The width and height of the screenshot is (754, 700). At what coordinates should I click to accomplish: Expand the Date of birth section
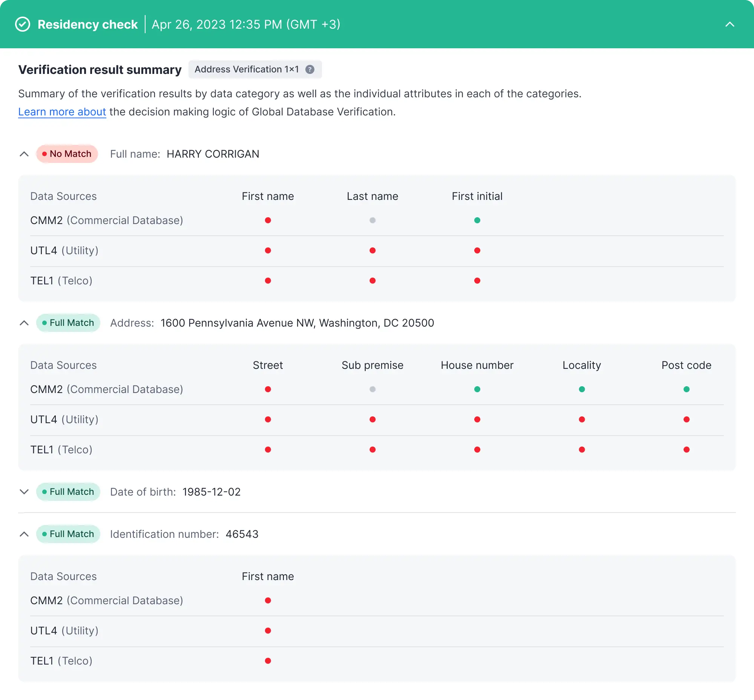[24, 492]
